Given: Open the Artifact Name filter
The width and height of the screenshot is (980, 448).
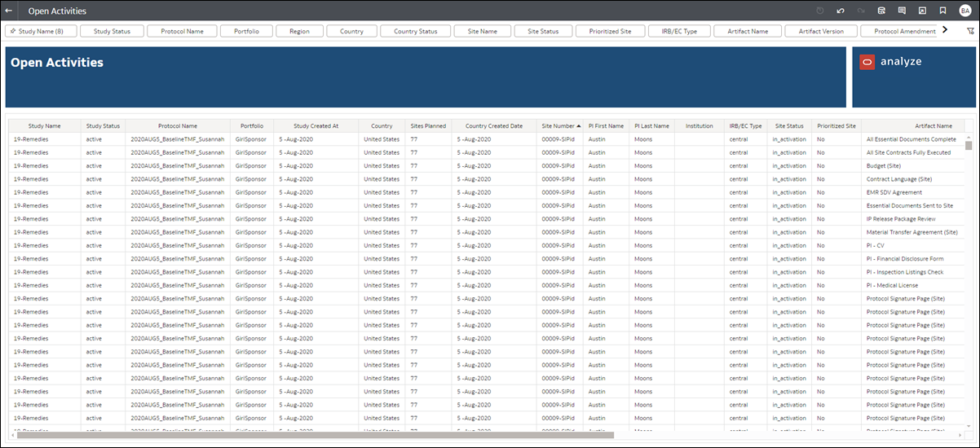Looking at the screenshot, I should click(x=748, y=31).
